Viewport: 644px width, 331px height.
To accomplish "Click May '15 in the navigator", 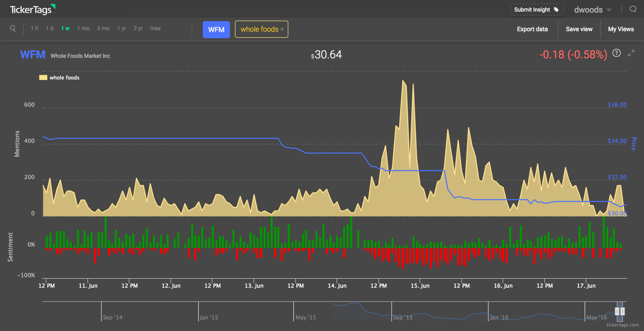I will (306, 317).
